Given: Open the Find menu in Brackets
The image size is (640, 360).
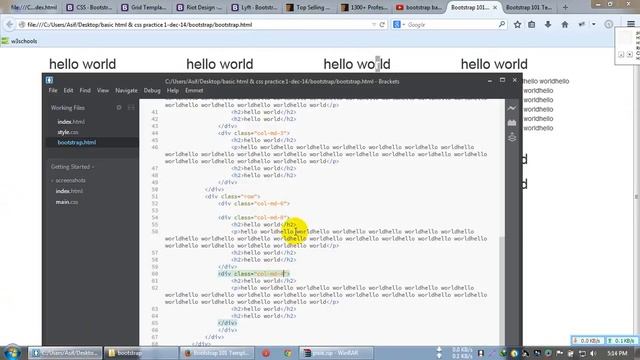Looking at the screenshot, I should click(85, 91).
